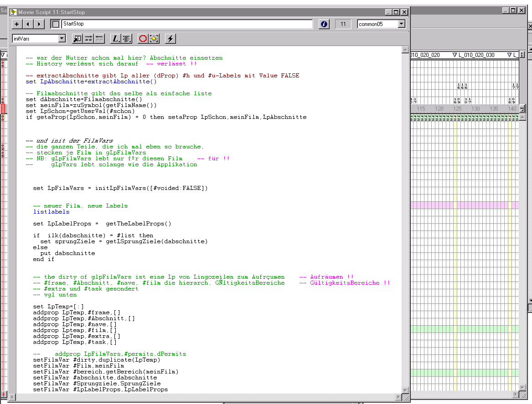Click the script editor scroll-left arrow
The image size is (532, 404).
pos(12,397)
